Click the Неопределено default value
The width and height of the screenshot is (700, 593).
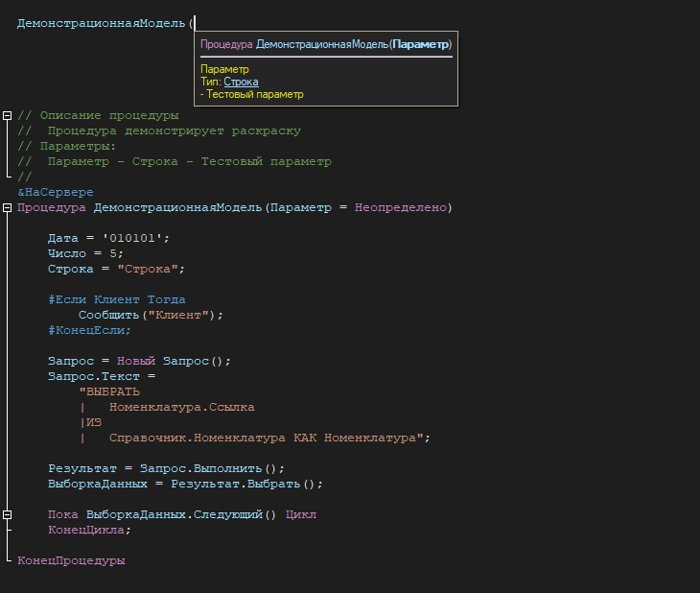401,208
